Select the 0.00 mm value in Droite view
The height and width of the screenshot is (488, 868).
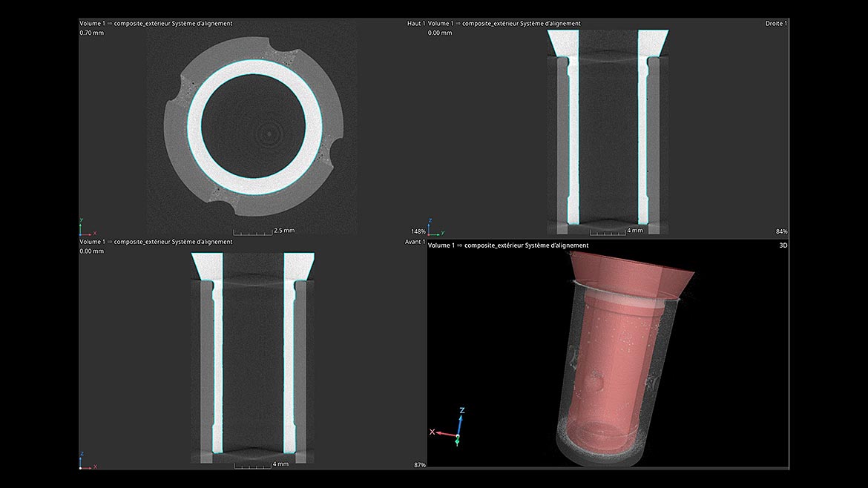[439, 33]
